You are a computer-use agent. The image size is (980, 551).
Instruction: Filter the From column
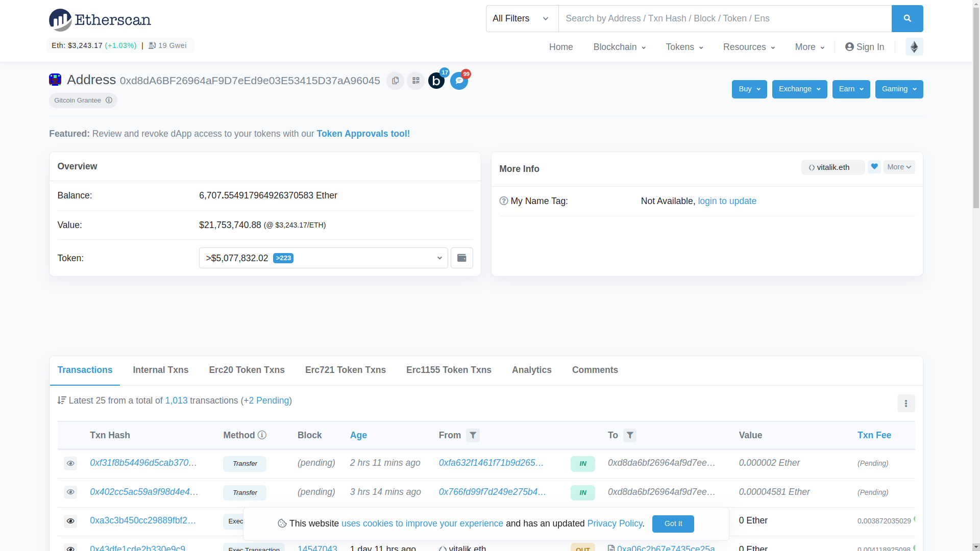pyautogui.click(x=473, y=435)
